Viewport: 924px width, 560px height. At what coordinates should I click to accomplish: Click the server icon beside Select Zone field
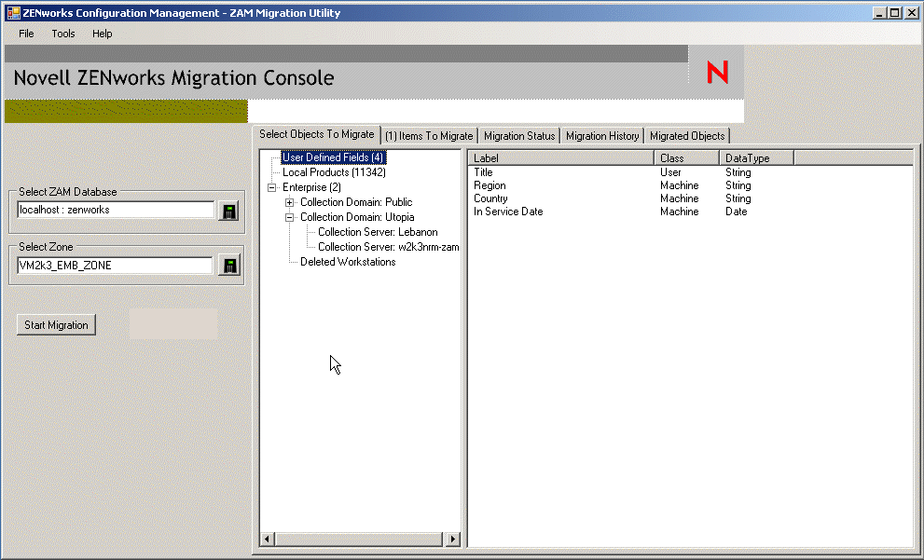tap(228, 266)
